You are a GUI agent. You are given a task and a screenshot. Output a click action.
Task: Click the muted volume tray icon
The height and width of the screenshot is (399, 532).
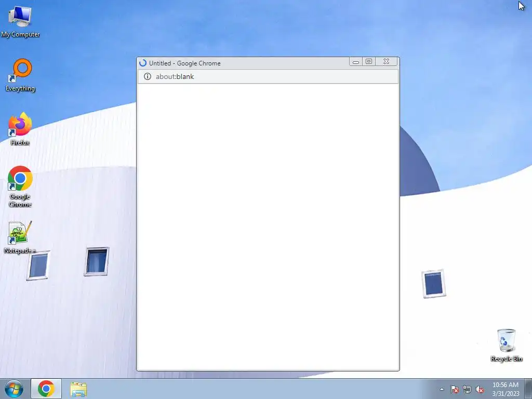point(480,389)
